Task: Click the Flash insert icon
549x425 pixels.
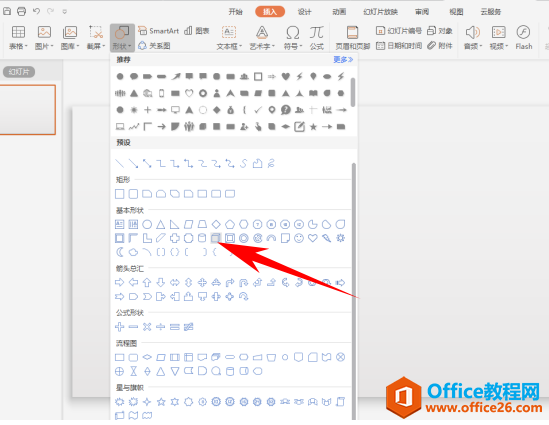Action: coord(523,37)
